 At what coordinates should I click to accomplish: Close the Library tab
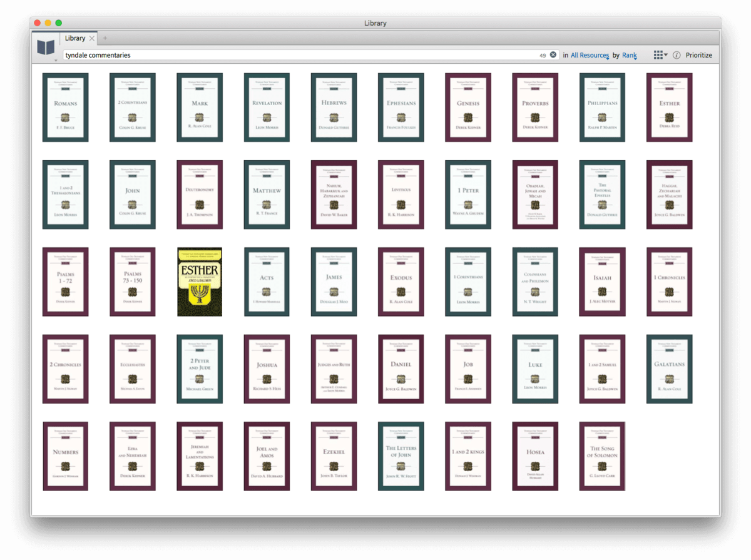pos(92,39)
